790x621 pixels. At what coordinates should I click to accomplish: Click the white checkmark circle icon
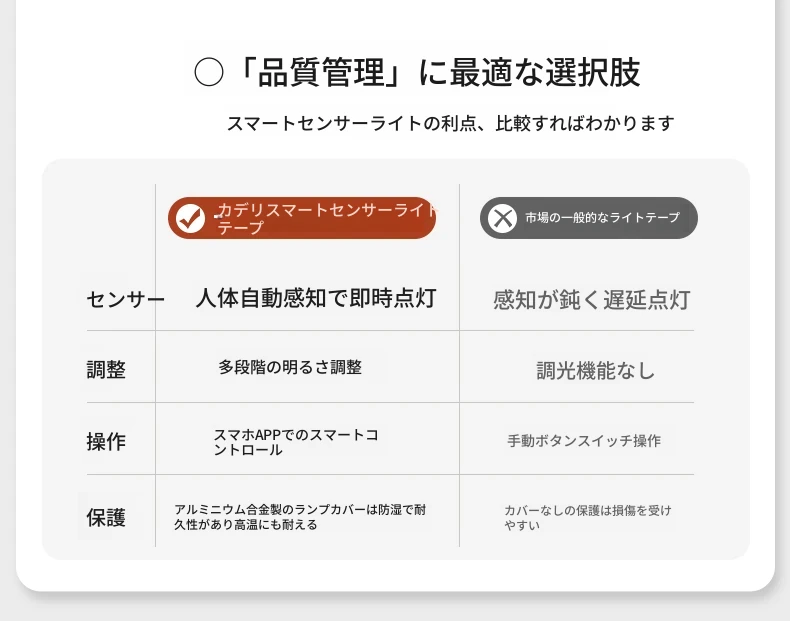[190, 218]
